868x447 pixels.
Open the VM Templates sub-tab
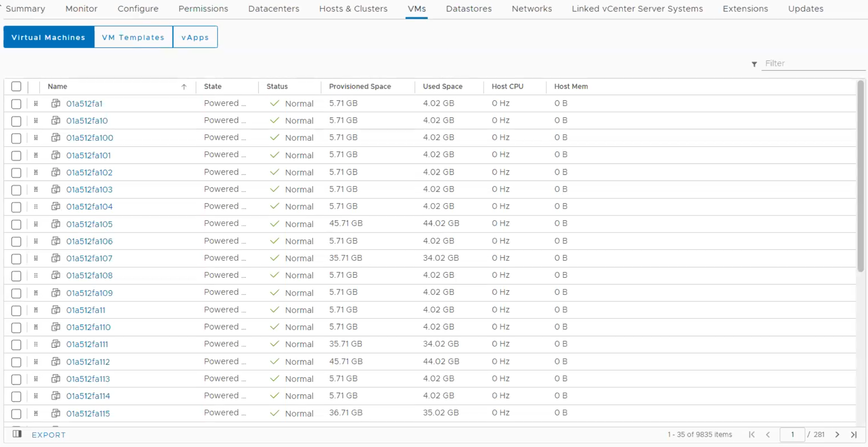click(133, 37)
